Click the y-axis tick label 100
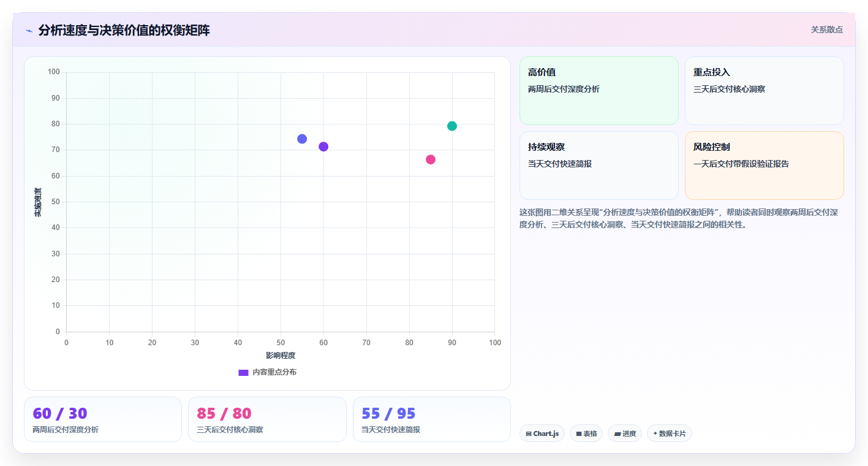The width and height of the screenshot is (868, 466). [x=54, y=72]
